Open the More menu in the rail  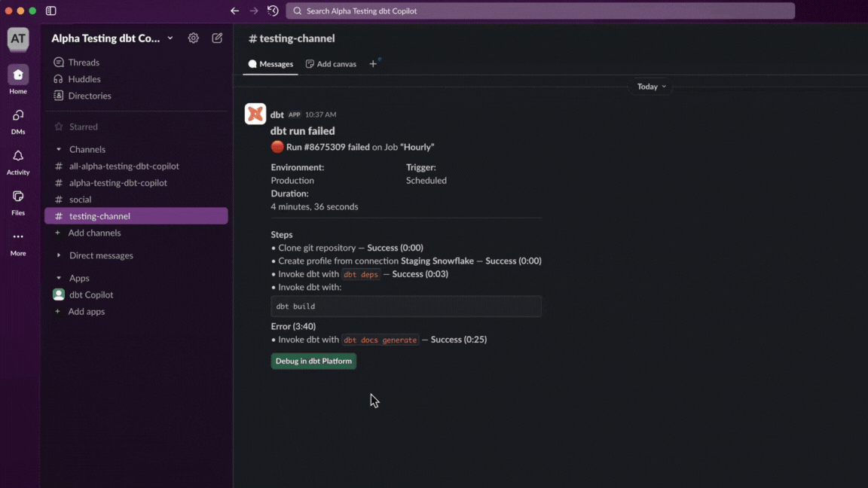(18, 243)
